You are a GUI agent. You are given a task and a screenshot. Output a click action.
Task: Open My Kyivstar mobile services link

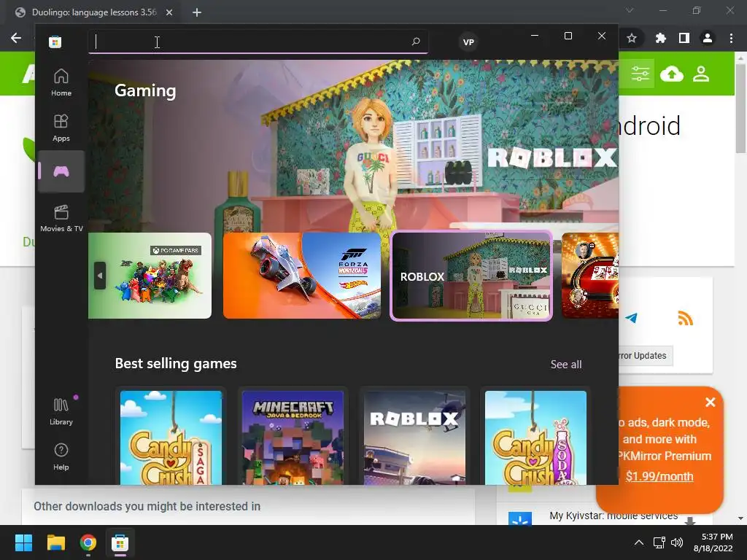point(614,516)
